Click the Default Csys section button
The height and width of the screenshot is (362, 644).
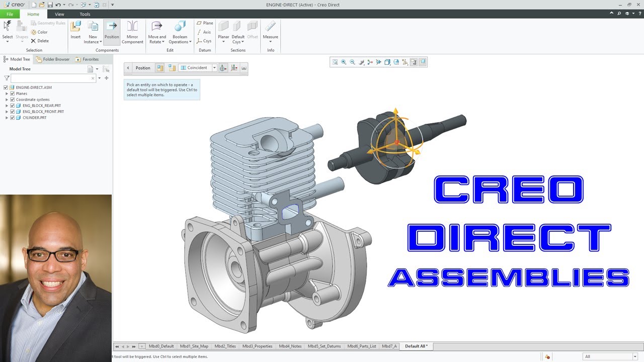[238, 32]
